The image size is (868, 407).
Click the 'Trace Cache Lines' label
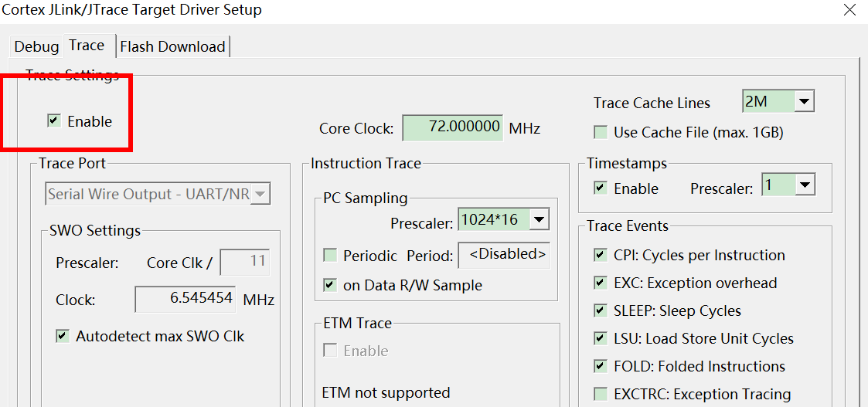[652, 103]
